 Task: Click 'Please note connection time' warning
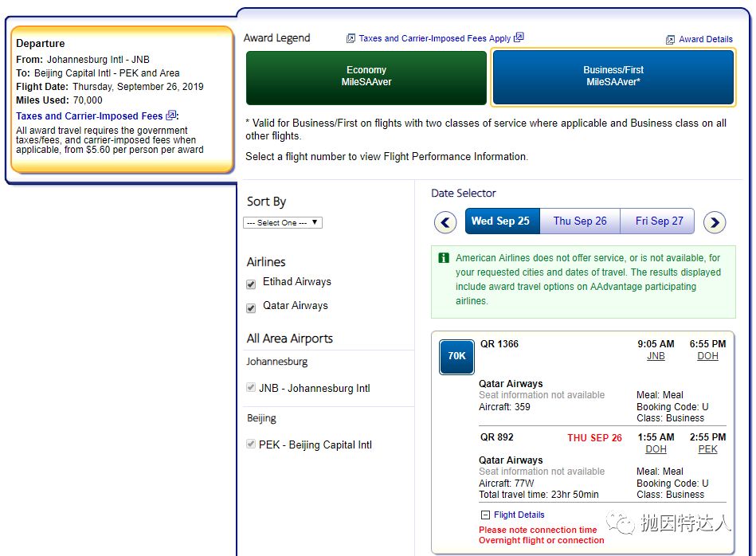538,530
